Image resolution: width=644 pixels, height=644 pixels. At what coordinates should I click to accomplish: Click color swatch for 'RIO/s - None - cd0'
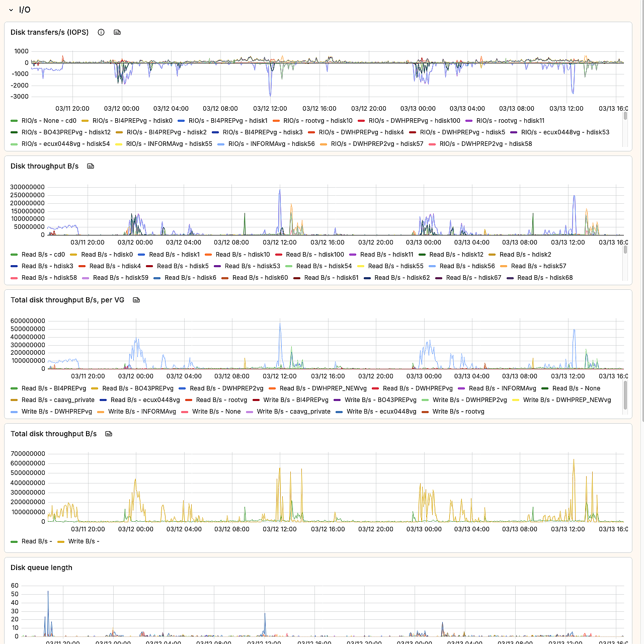pyautogui.click(x=14, y=121)
